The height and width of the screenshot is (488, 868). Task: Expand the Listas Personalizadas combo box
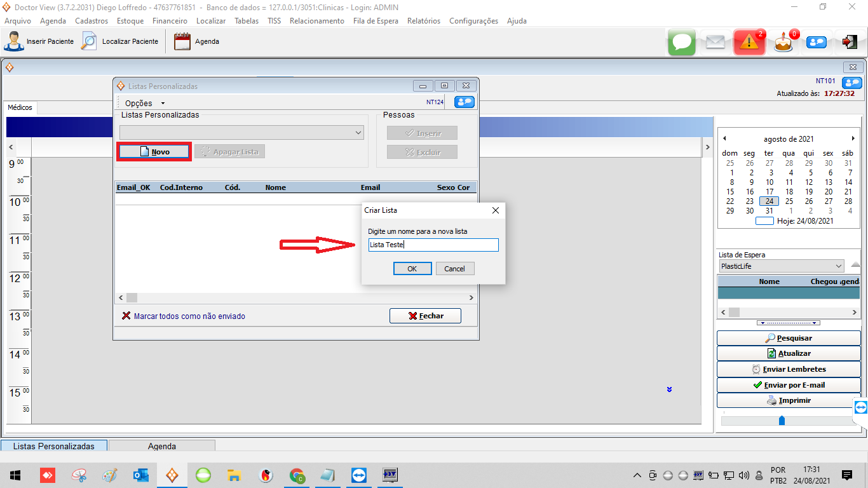[358, 132]
